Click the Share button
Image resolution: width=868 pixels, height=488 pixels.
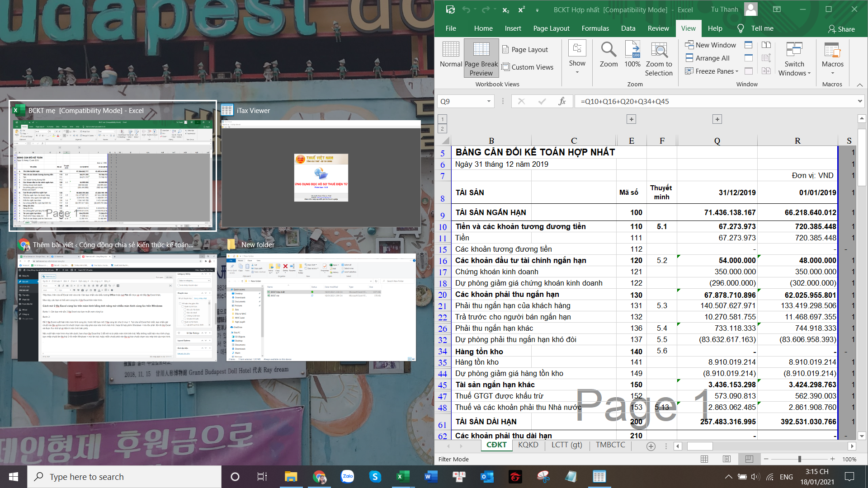click(x=841, y=29)
